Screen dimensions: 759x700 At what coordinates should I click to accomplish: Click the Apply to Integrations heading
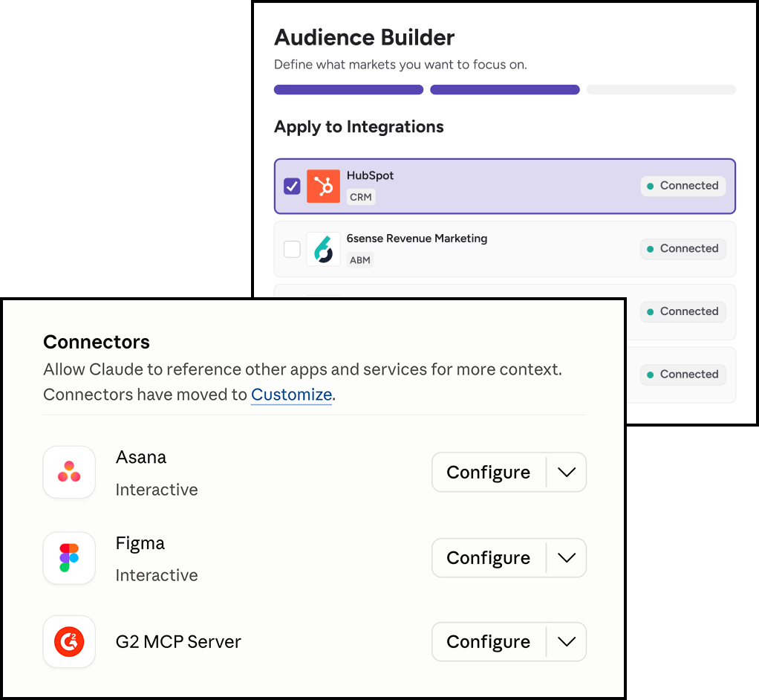[359, 126]
